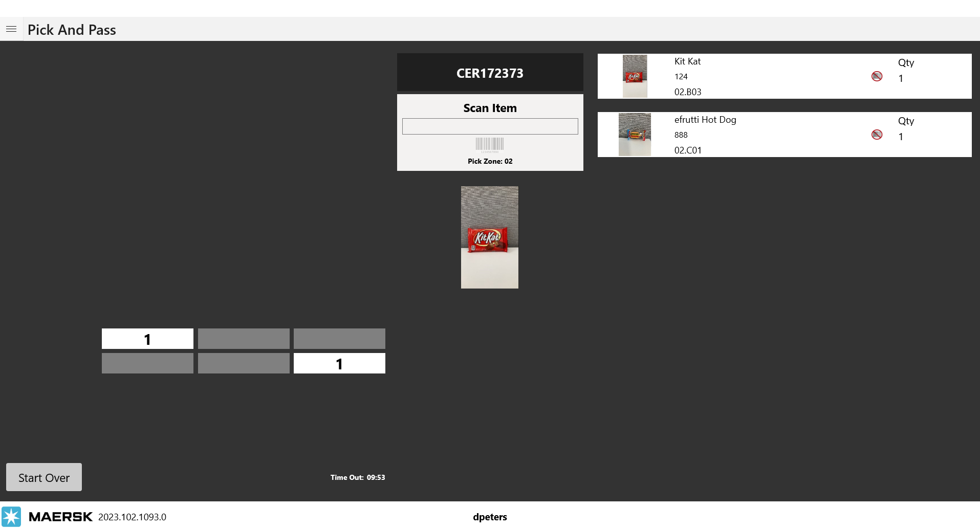
Task: Select the efrutti Hot Dog thumbnail
Action: 635,135
